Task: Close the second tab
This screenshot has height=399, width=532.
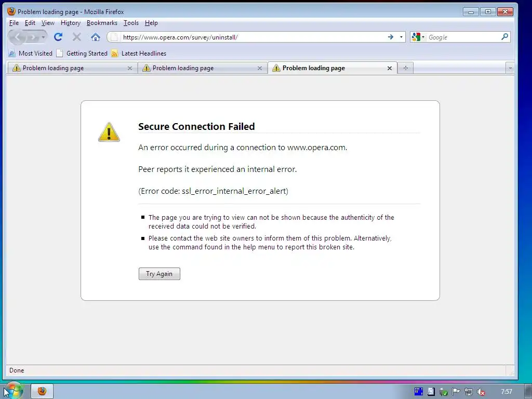Action: [260, 68]
